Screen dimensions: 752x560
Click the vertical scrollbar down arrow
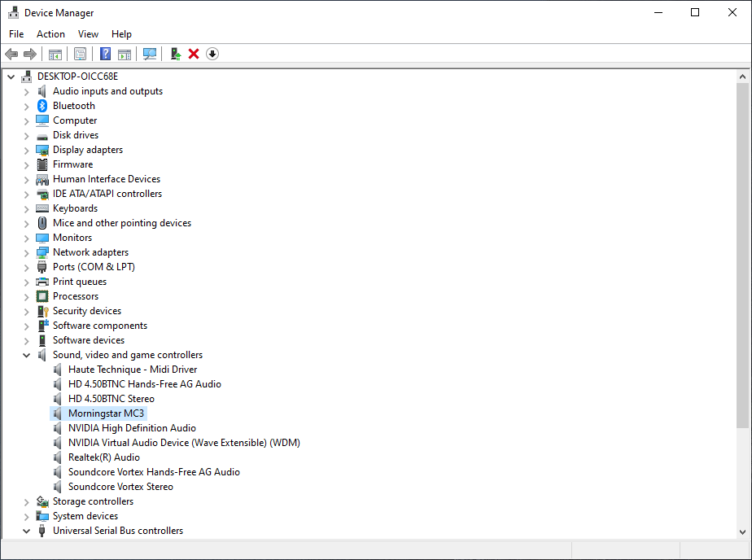coord(742,532)
